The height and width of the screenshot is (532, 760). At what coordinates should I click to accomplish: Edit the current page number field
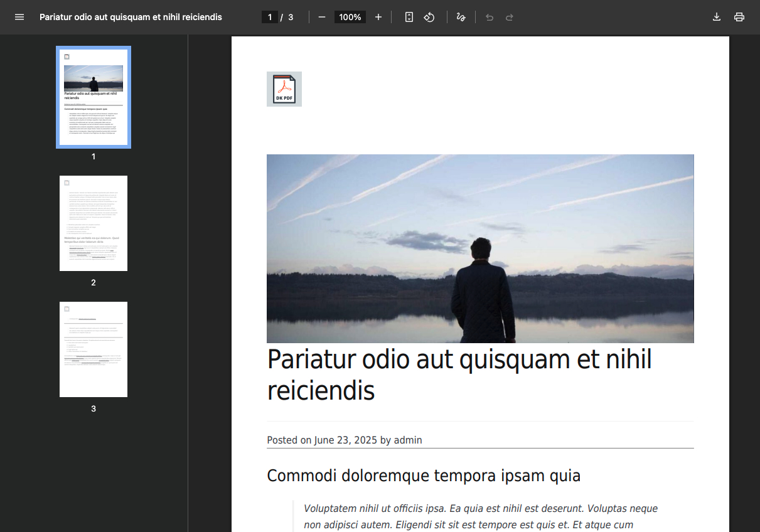[x=269, y=17]
